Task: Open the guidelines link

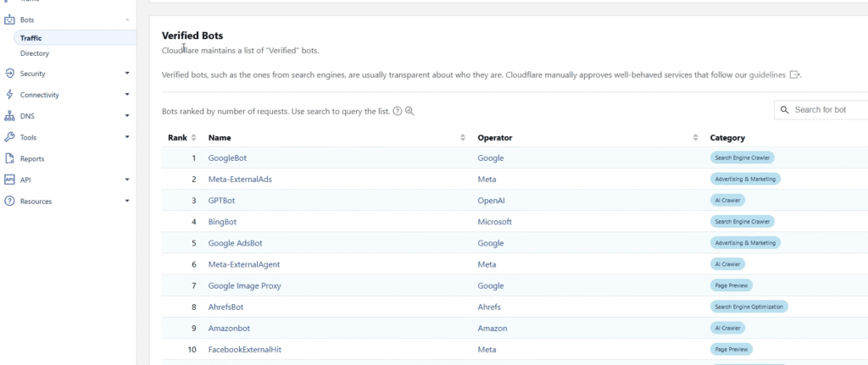Action: point(767,75)
